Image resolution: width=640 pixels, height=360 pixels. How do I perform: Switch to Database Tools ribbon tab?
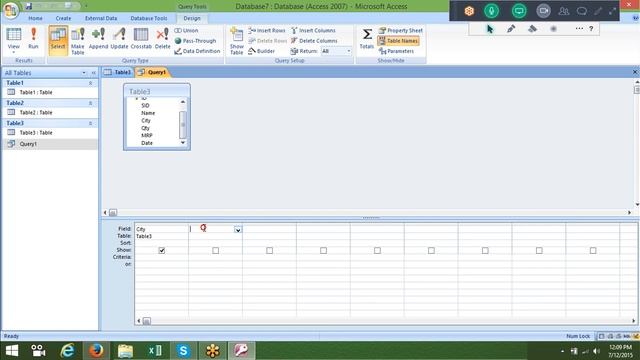pos(149,18)
